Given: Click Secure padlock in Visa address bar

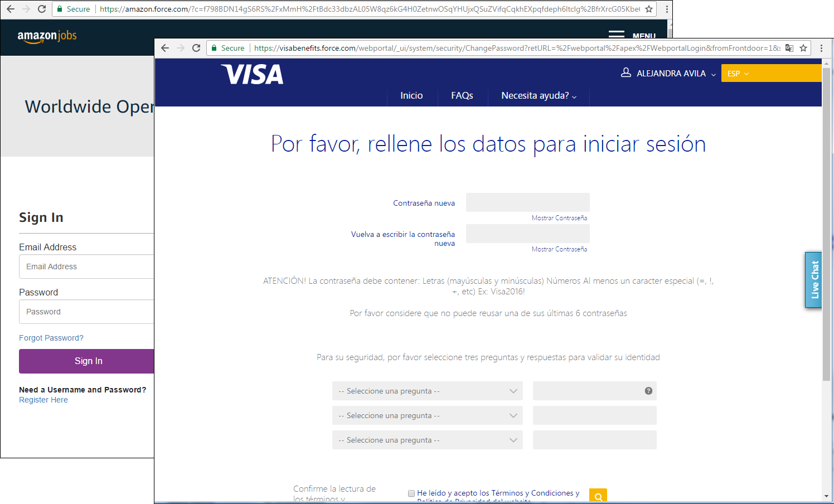Looking at the screenshot, I should (214, 48).
